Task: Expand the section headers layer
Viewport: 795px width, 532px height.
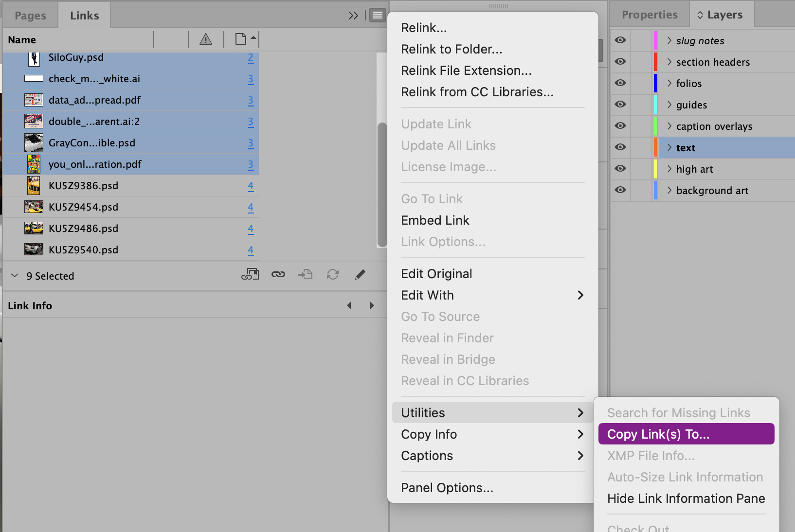Action: (x=669, y=62)
